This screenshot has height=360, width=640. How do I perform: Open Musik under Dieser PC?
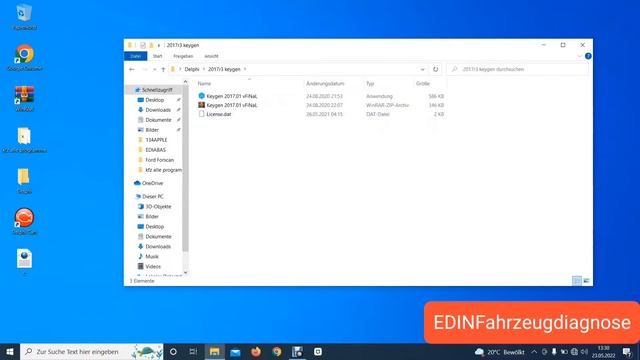(x=152, y=257)
